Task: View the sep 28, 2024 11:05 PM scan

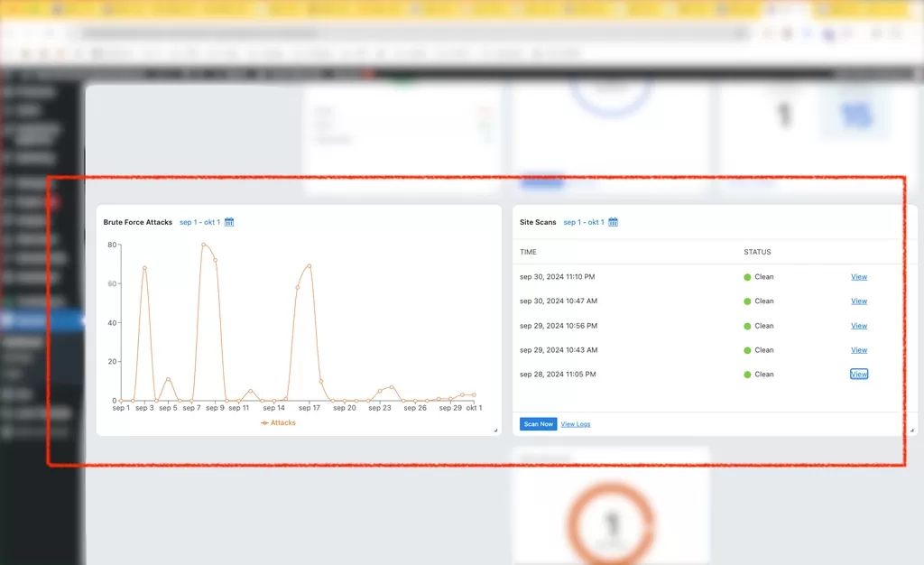Action: pyautogui.click(x=859, y=375)
